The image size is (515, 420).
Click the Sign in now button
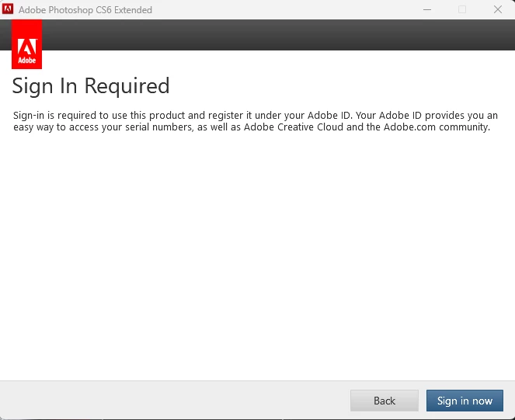tap(465, 401)
